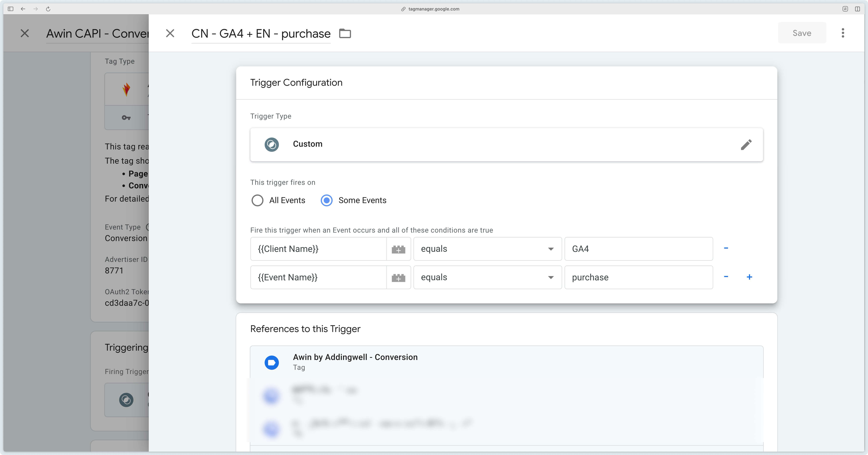The image size is (868, 455).
Task: Open the {{Client Name}} variable selector
Action: (318, 249)
